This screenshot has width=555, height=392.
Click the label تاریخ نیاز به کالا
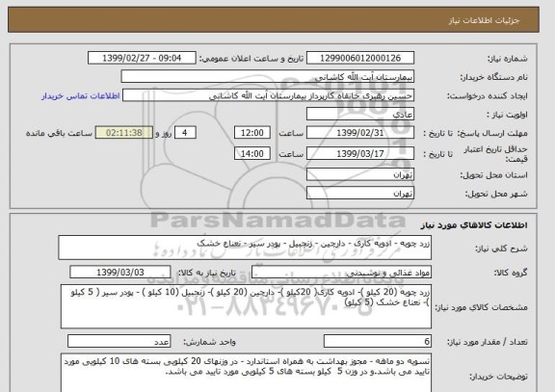pos(206,273)
